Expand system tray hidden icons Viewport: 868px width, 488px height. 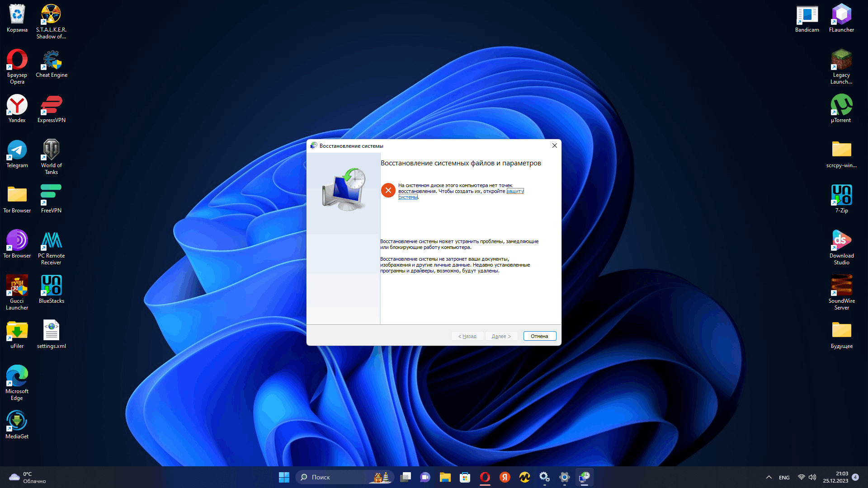[769, 477]
